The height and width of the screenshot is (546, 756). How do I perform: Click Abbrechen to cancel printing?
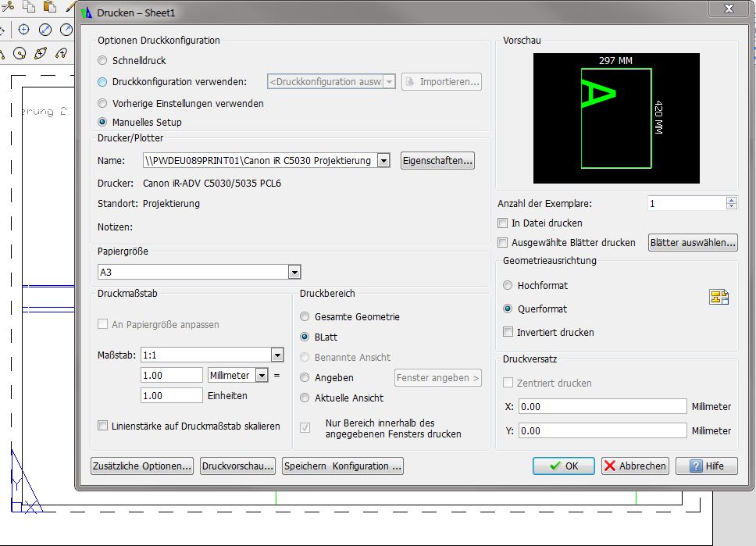pos(635,466)
